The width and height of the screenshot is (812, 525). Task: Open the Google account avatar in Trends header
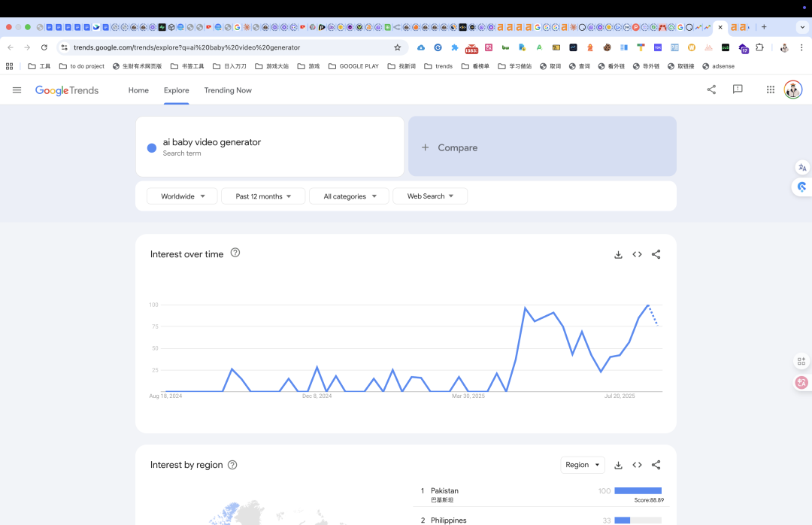pyautogui.click(x=793, y=90)
